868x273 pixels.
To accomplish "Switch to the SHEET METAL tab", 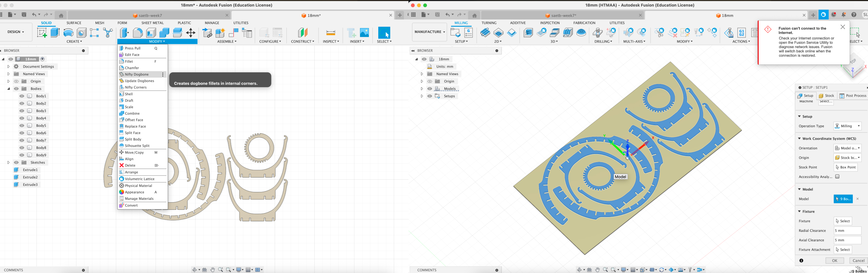I will tap(152, 23).
